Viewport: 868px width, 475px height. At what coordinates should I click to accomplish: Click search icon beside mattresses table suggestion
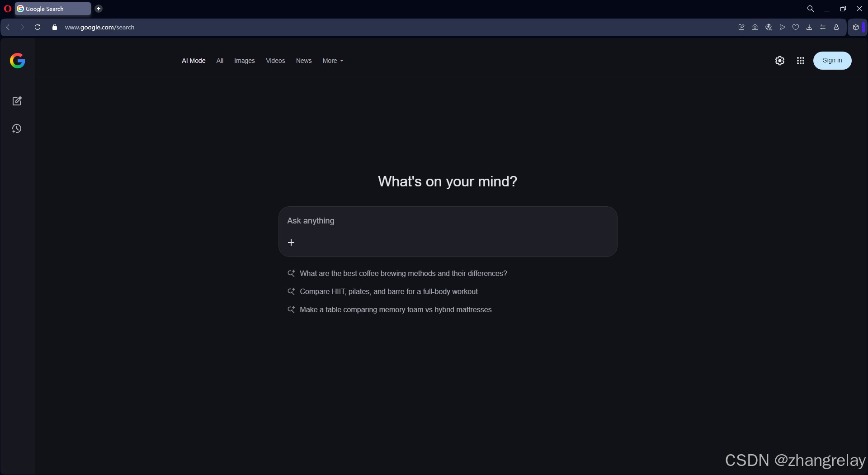pyautogui.click(x=291, y=309)
